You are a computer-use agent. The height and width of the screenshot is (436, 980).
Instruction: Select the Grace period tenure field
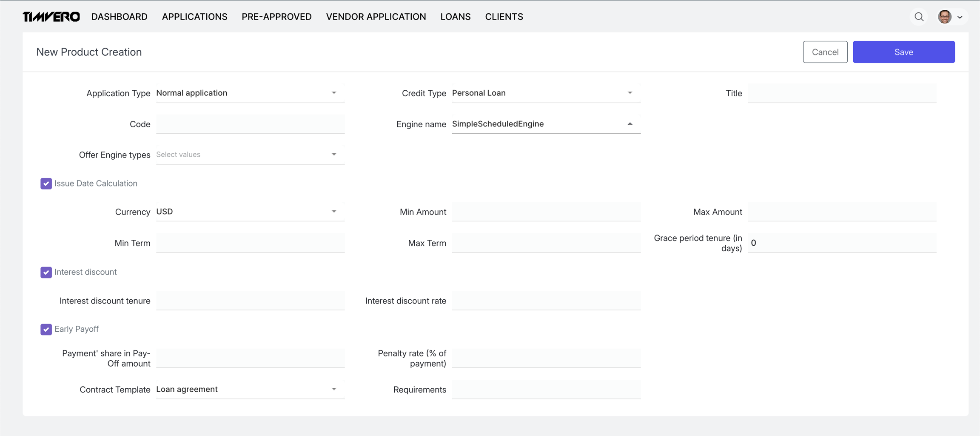coord(842,243)
